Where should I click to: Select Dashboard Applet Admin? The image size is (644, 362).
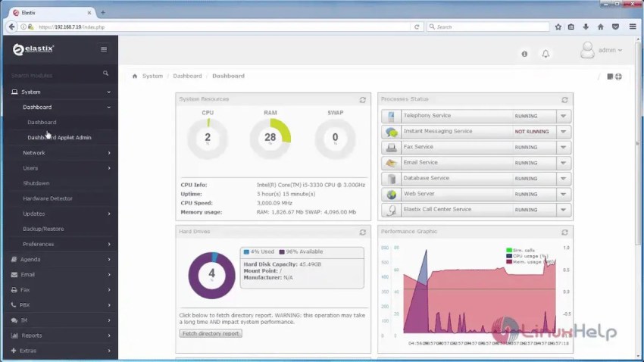pos(59,138)
